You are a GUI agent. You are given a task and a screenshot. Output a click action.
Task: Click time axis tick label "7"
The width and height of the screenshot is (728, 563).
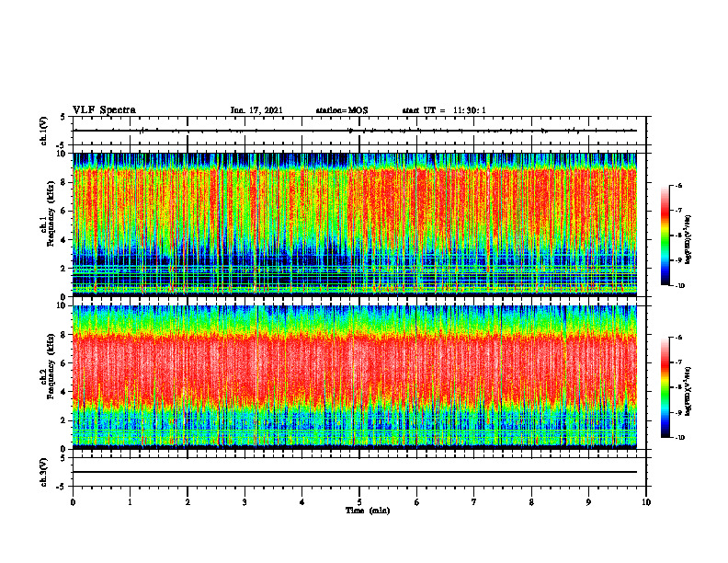tap(474, 502)
